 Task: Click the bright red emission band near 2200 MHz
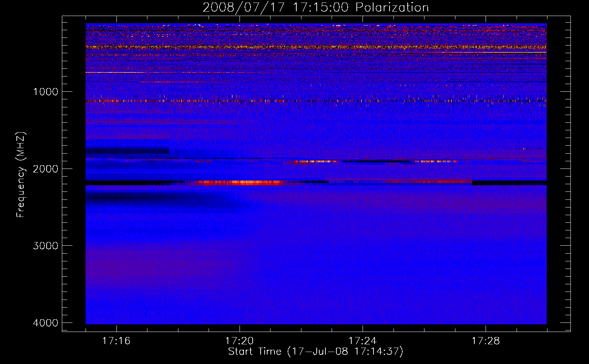coord(240,183)
